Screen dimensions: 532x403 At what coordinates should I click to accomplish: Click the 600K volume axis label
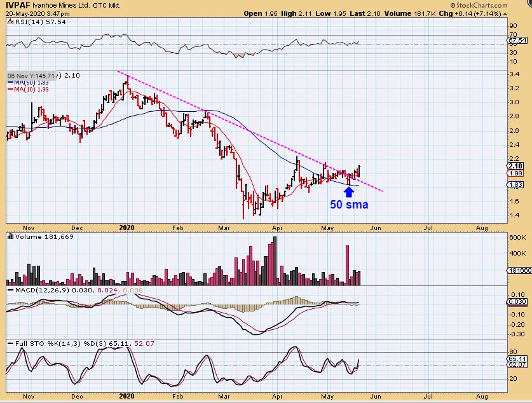click(x=518, y=238)
